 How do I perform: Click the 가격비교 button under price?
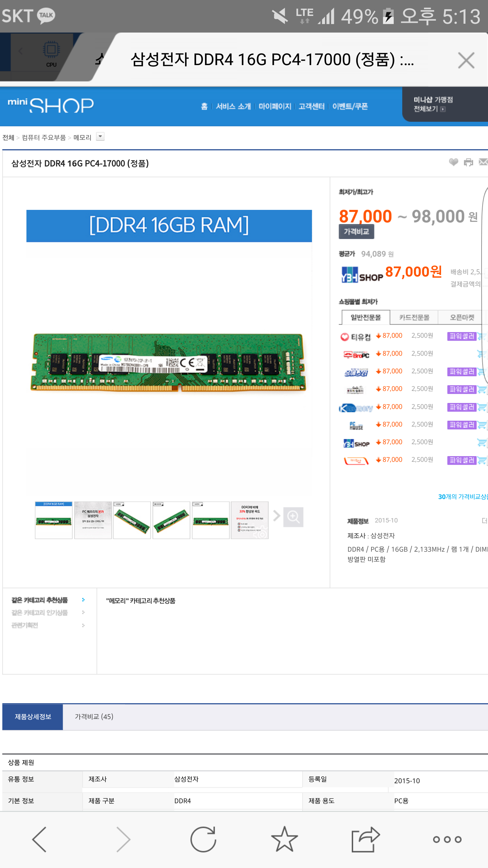[x=357, y=232]
